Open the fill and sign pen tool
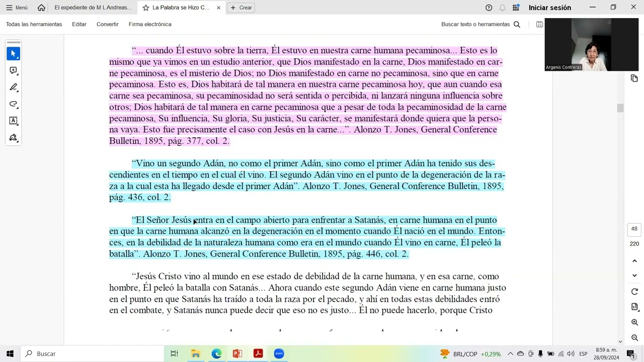This screenshot has width=644, height=362. click(14, 138)
